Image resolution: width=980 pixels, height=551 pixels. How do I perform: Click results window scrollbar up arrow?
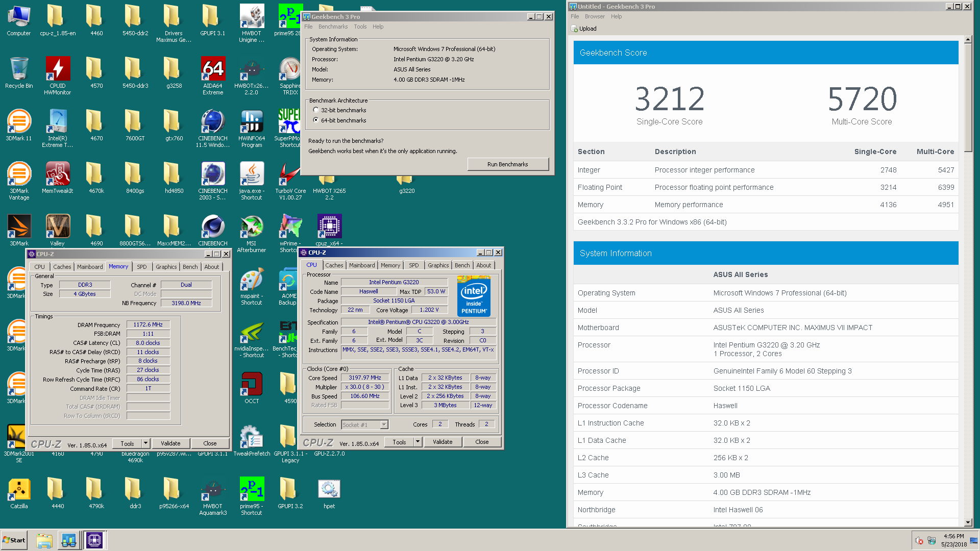[x=968, y=39]
